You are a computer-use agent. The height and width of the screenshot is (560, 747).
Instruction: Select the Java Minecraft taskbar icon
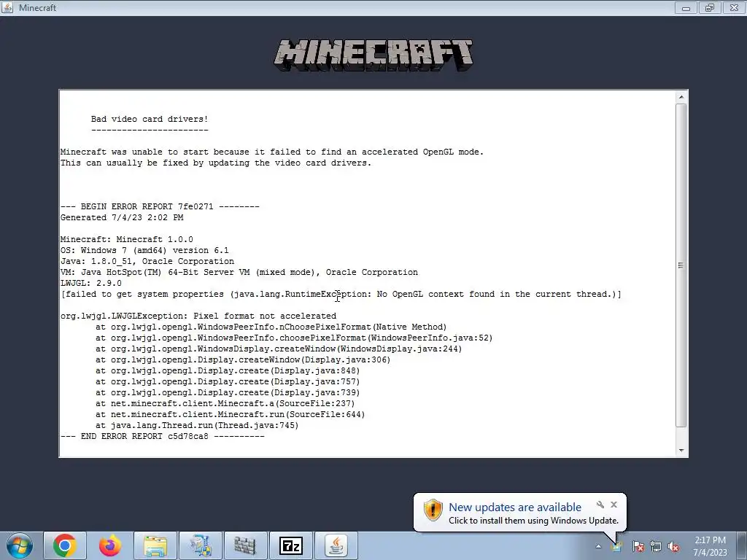tap(336, 545)
